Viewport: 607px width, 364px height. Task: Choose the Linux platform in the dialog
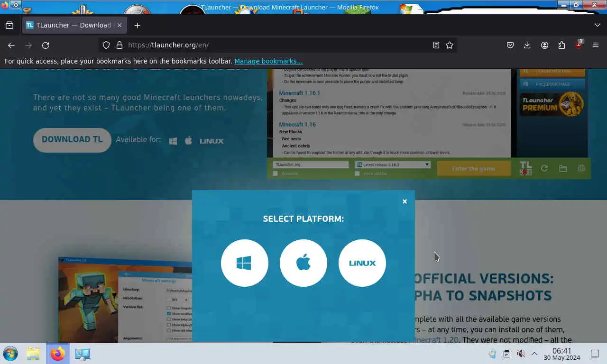click(x=362, y=263)
